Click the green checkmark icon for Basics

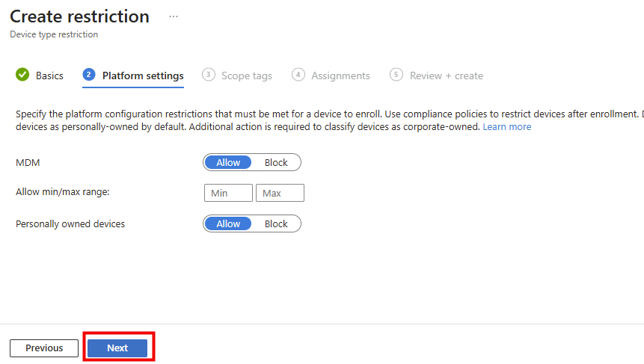[x=22, y=75]
